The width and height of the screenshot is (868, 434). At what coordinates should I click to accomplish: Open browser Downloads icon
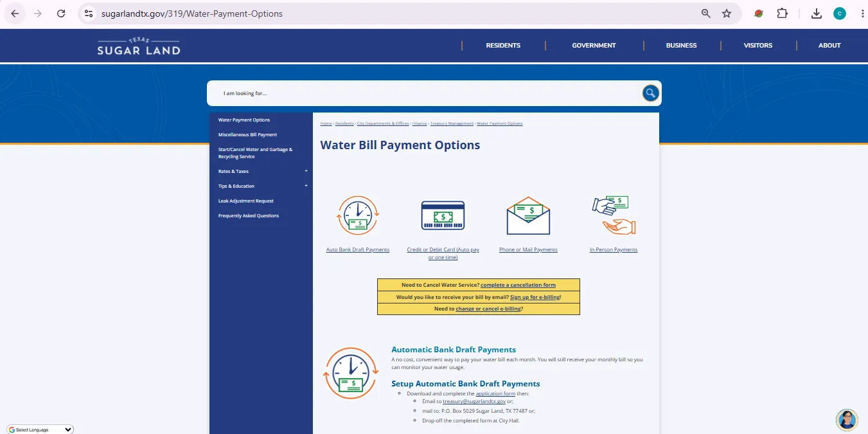[817, 14]
